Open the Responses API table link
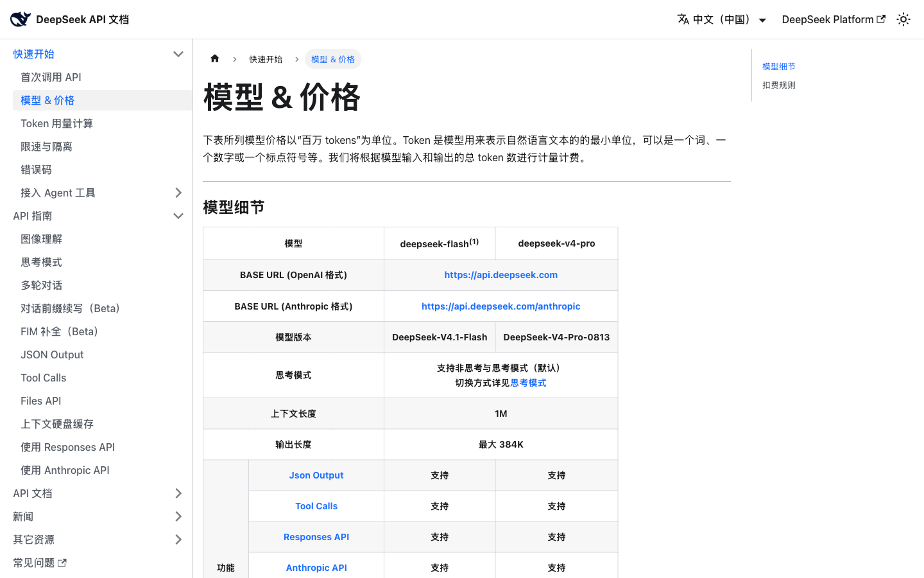The width and height of the screenshot is (924, 578). (x=316, y=537)
